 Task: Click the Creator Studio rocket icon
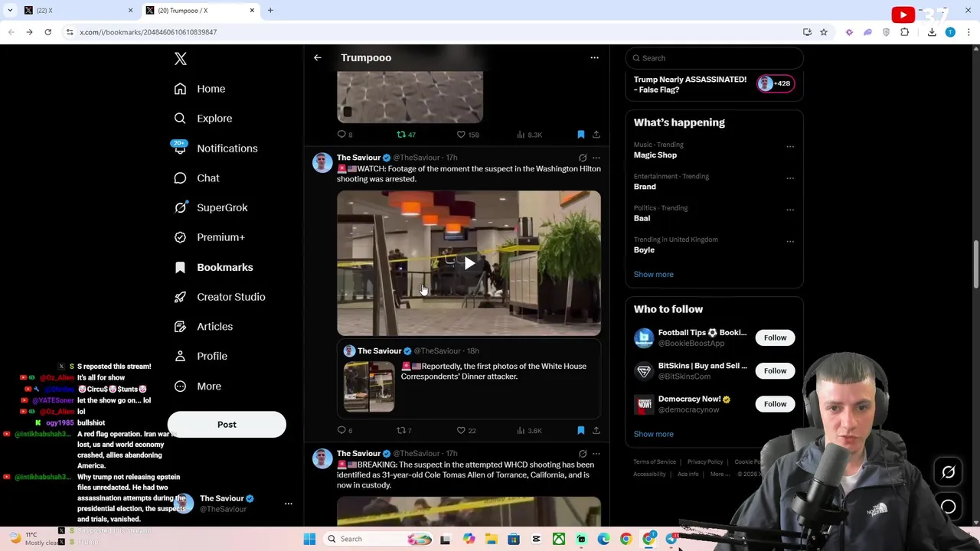point(180,297)
